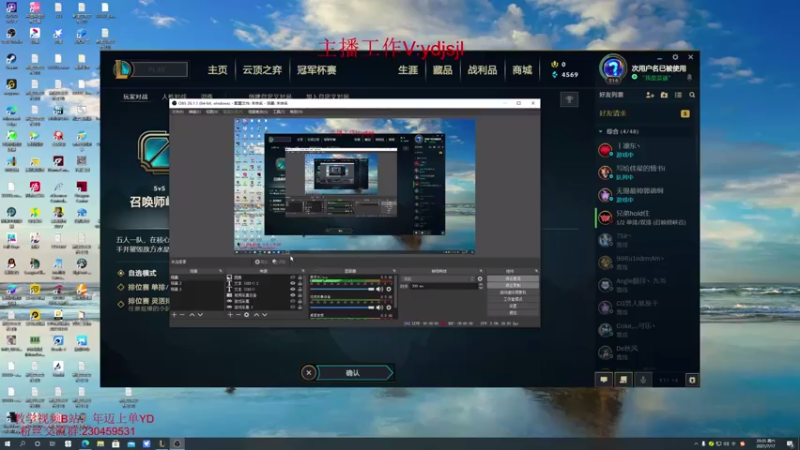Image resolution: width=800 pixels, height=450 pixels.
Task: Pop out Audio Mixer dock panel icon
Action: [394, 271]
